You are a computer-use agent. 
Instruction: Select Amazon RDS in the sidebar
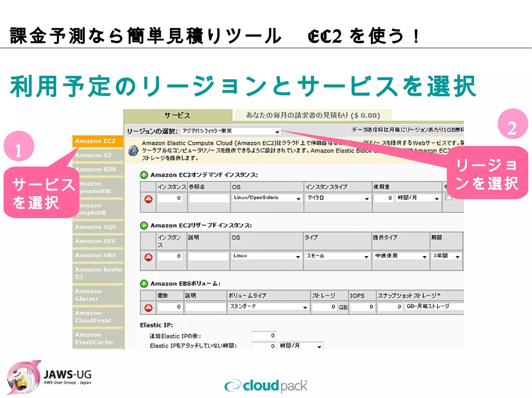98,169
